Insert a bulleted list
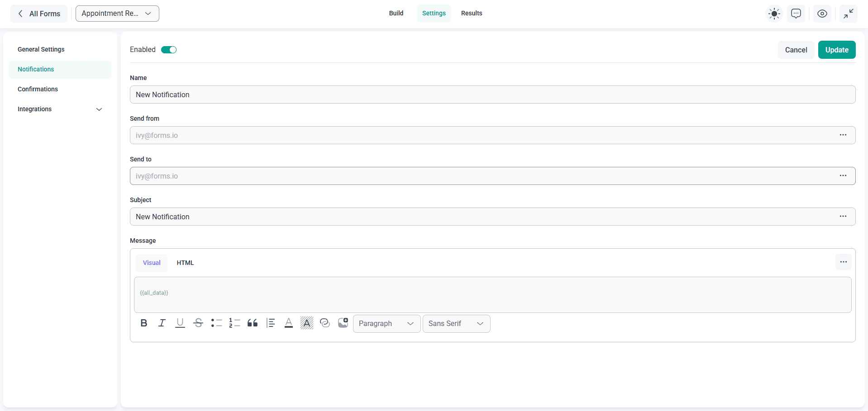Screen dimensions: 868x411 [x=216, y=323]
